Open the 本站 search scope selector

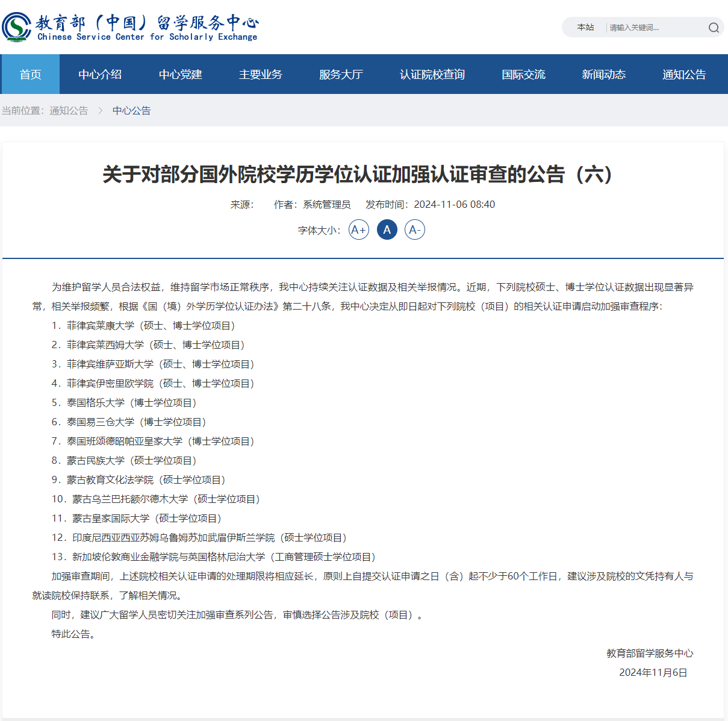[x=585, y=27]
